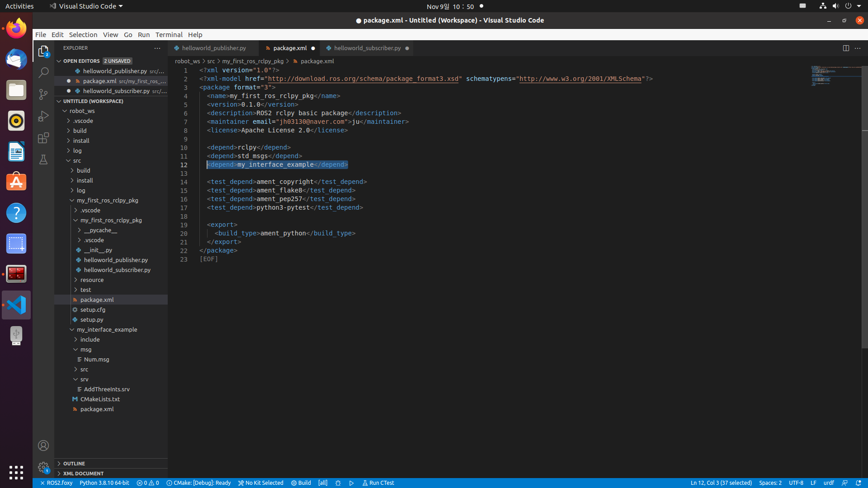This screenshot has width=868, height=488.
Task: Expand the resource folder
Action: tap(92, 280)
